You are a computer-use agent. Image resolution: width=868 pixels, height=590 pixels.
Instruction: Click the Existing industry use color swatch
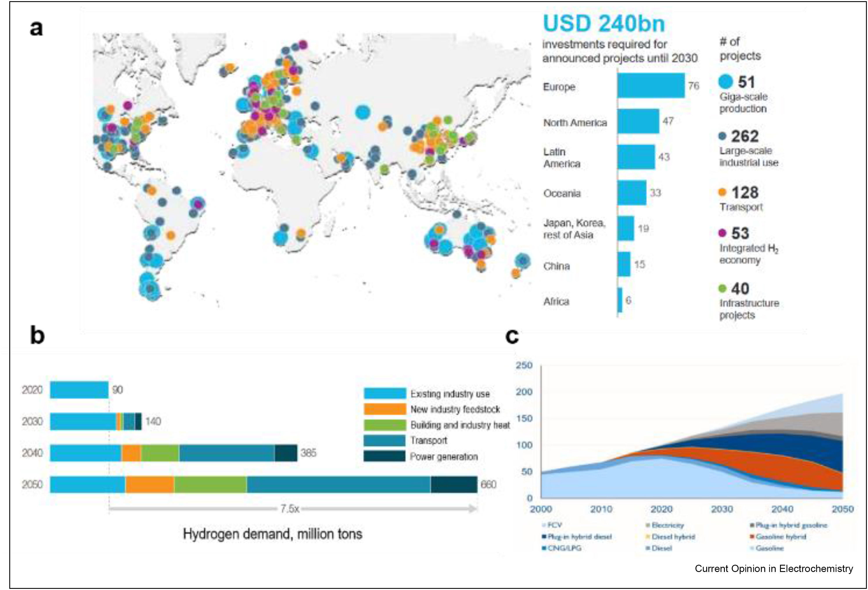pyautogui.click(x=385, y=393)
